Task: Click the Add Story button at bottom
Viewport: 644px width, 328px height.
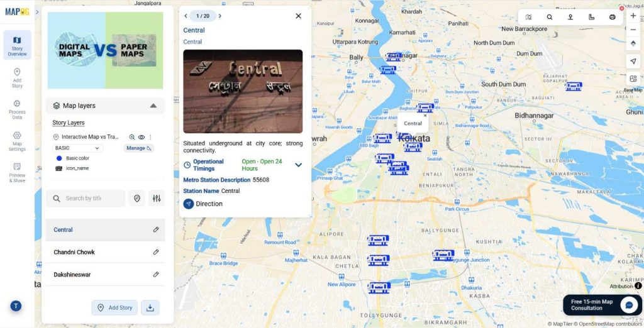Action: coord(115,307)
